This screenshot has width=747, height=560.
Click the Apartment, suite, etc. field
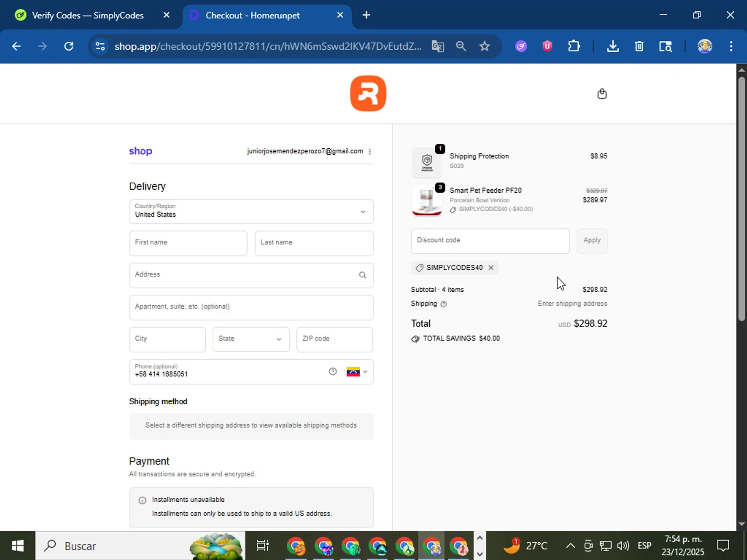[x=251, y=307]
